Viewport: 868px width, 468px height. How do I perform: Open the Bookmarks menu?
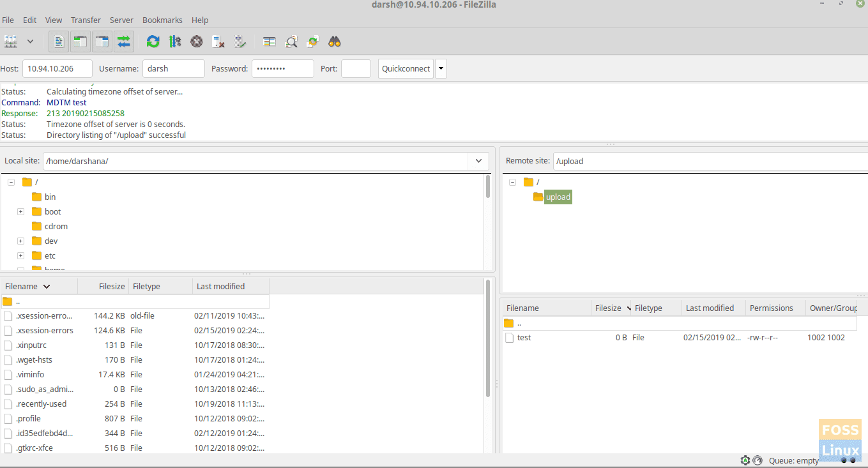point(162,20)
